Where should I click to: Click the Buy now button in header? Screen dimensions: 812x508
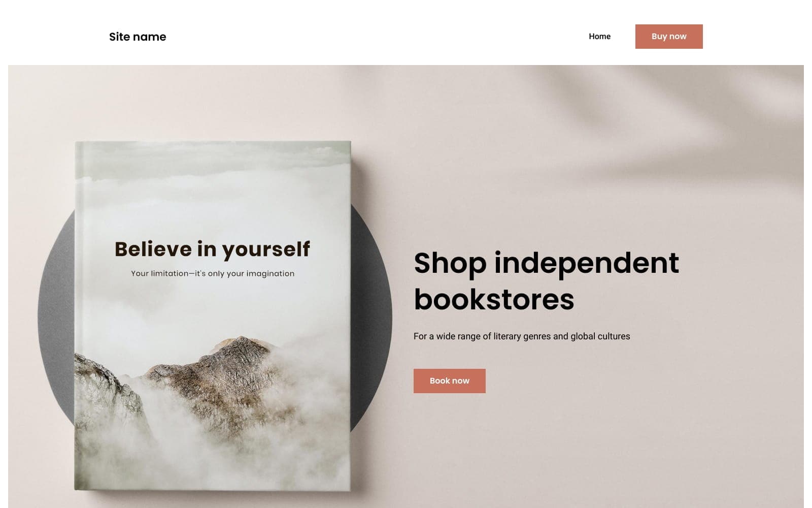[x=669, y=37]
